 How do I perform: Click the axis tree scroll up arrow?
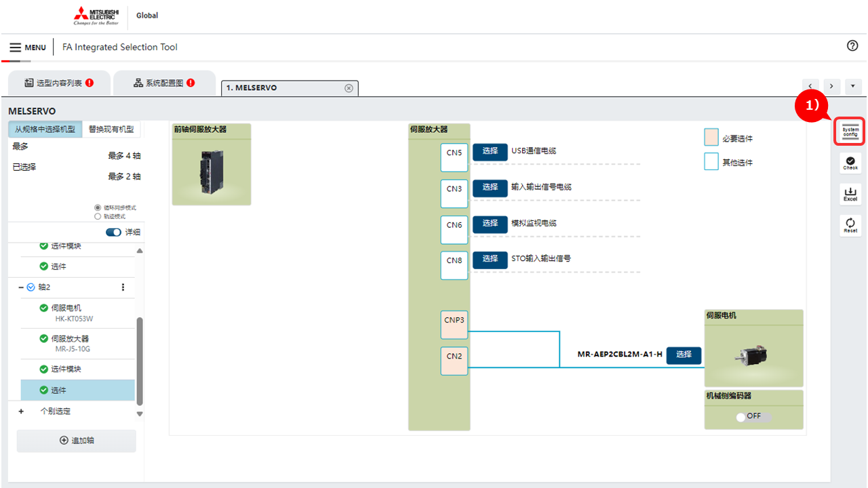[140, 251]
